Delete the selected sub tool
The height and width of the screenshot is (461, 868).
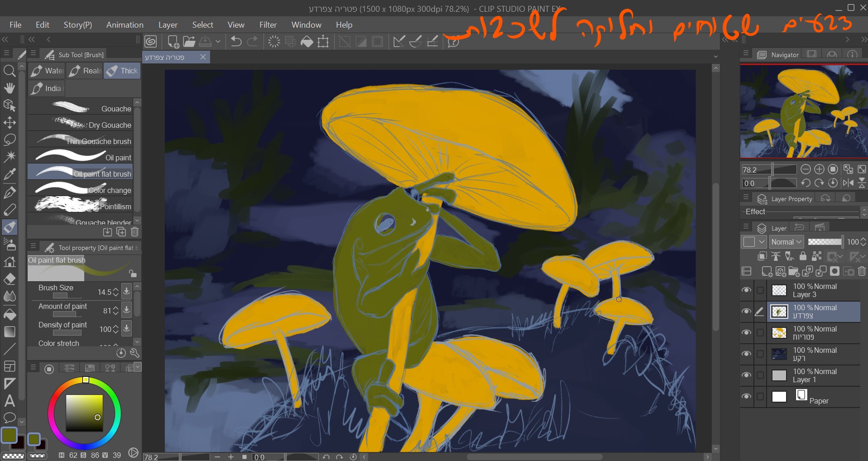pos(134,232)
